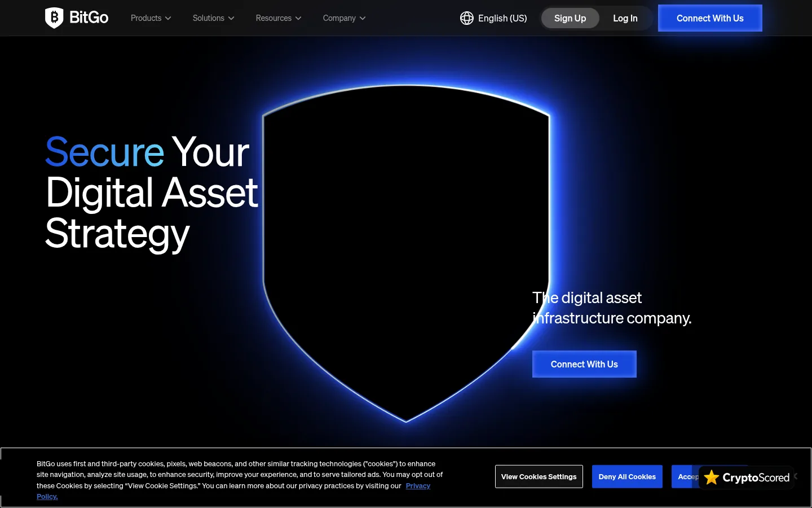Click Connect With Us in the header
The height and width of the screenshot is (508, 812).
tap(710, 18)
